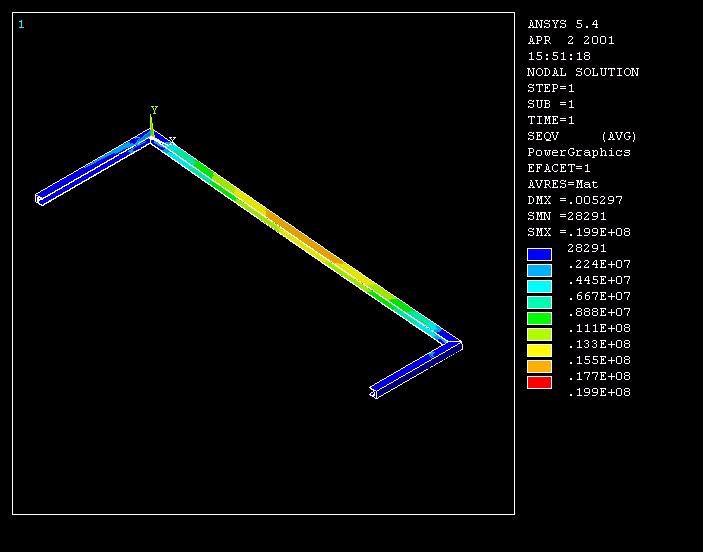The height and width of the screenshot is (552, 703).
Task: Select the yellow legend color swatch
Action: point(539,350)
